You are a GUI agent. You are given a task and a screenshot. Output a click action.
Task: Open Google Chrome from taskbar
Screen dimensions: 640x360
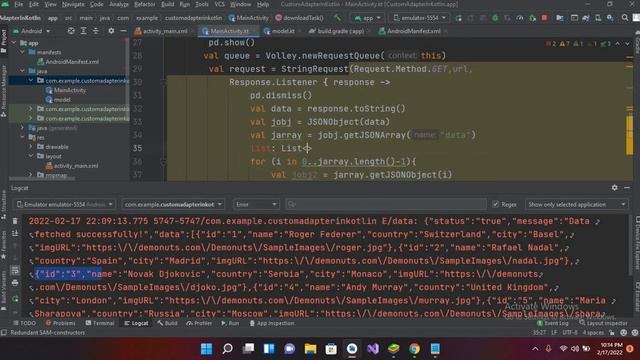pyautogui.click(x=414, y=349)
